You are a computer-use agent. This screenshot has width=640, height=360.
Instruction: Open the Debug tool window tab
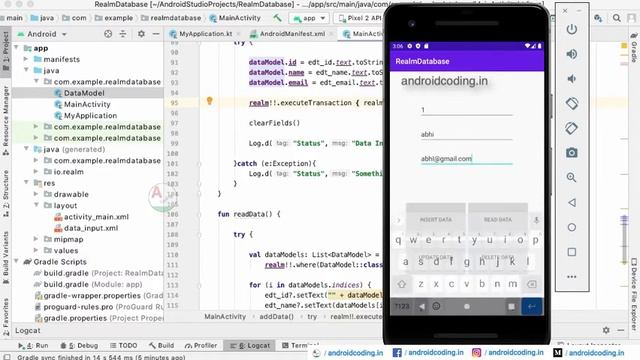(79, 345)
